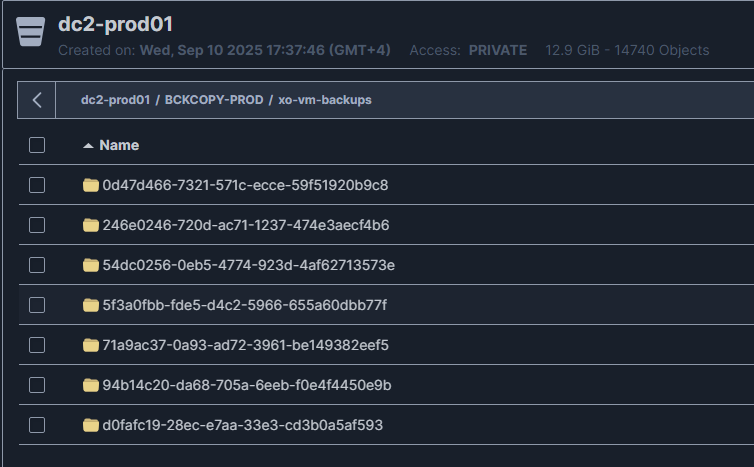
Task: Tick checkbox beside d0fafc19-28ec-e7aa-33e3-cd3b0a5af593
Action: click(x=37, y=425)
